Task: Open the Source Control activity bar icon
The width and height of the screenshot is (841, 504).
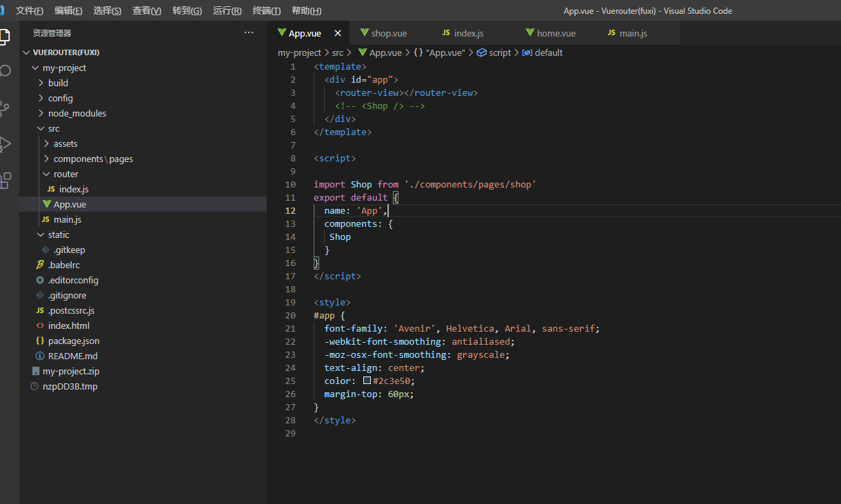Action: 4,107
